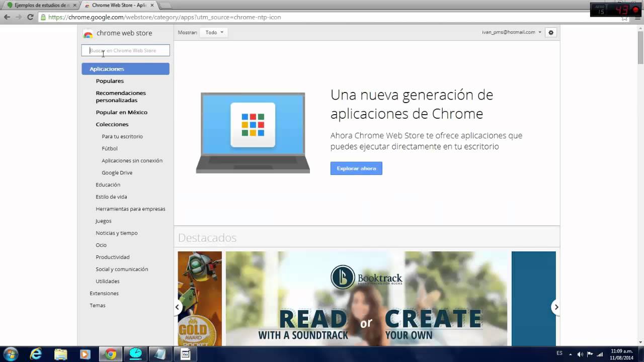The width and height of the screenshot is (644, 362).
Task: Open Colecciones link in sidebar
Action: (112, 124)
